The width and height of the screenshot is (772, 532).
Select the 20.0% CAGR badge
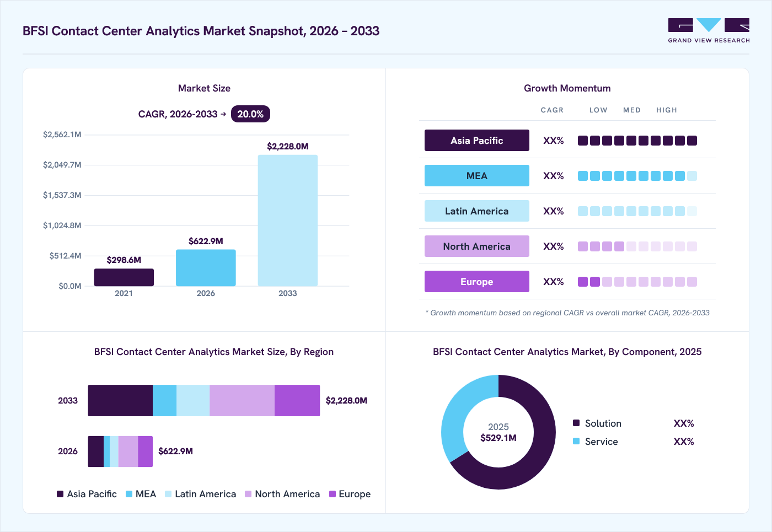coord(250,114)
